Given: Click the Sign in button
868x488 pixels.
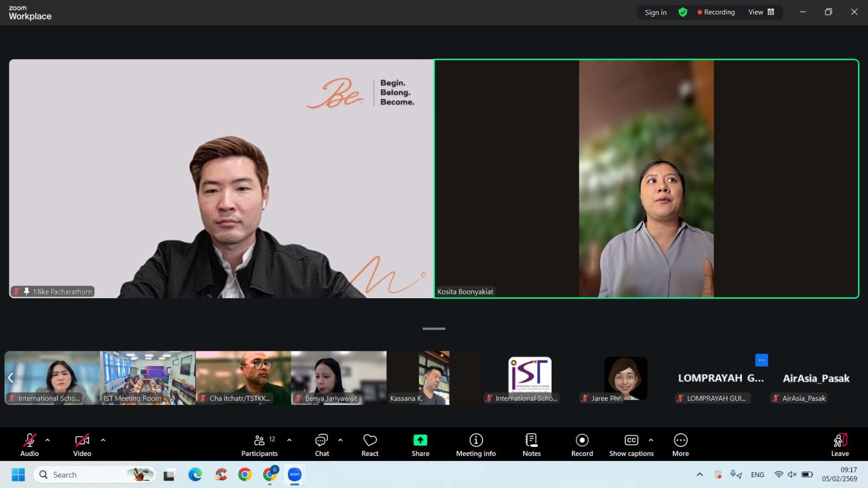Looking at the screenshot, I should pyautogui.click(x=656, y=12).
